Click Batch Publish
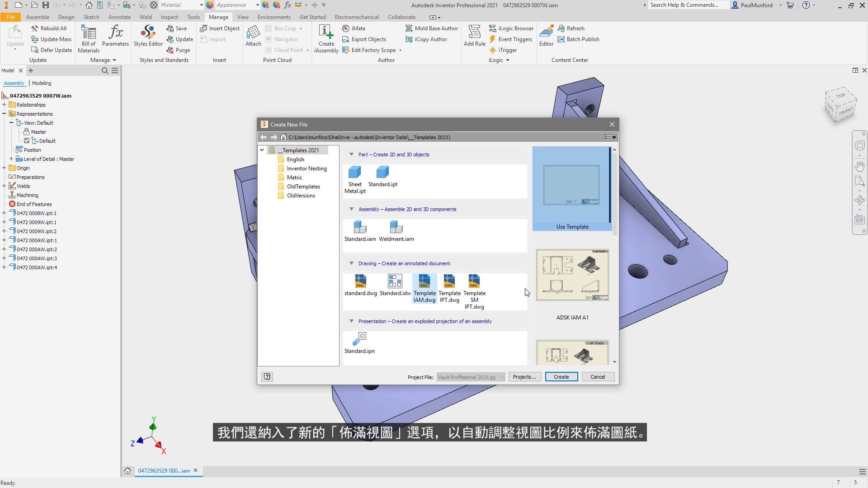This screenshot has width=868, height=488. (x=578, y=39)
